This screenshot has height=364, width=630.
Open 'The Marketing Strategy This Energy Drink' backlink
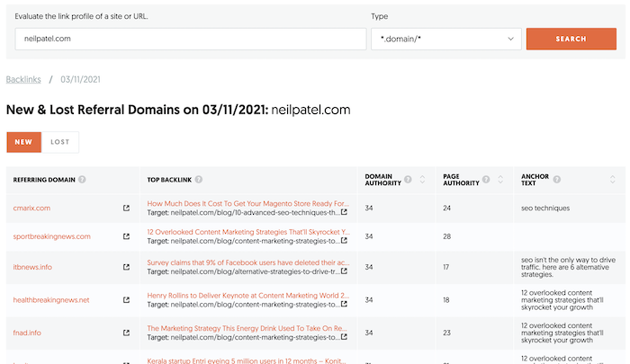(x=247, y=328)
